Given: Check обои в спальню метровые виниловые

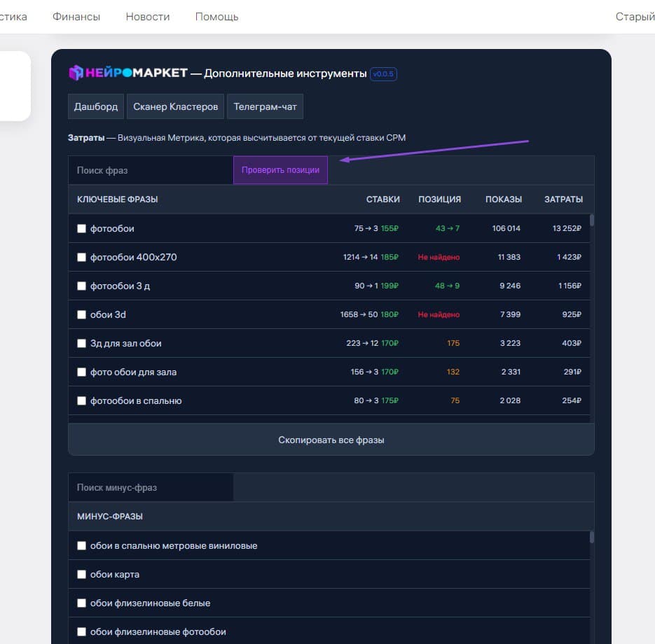Looking at the screenshot, I should (x=81, y=545).
